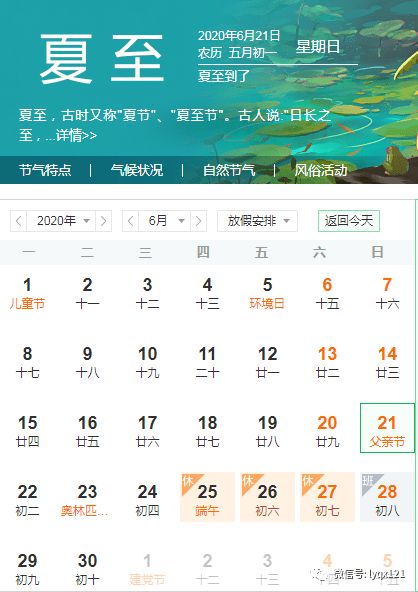The width and height of the screenshot is (418, 592).
Task: Select June 22 初二
Action: pos(27,501)
